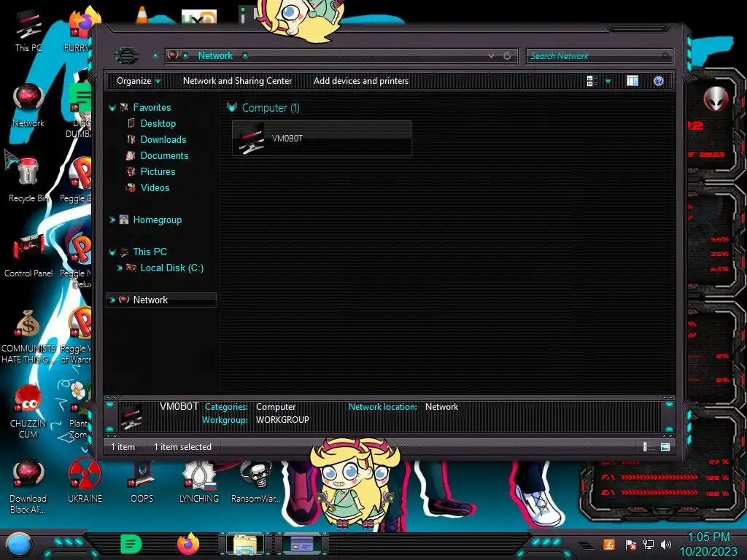747x560 pixels.
Task: Click the WORKGROUP value in the details pane
Action: coord(282,420)
